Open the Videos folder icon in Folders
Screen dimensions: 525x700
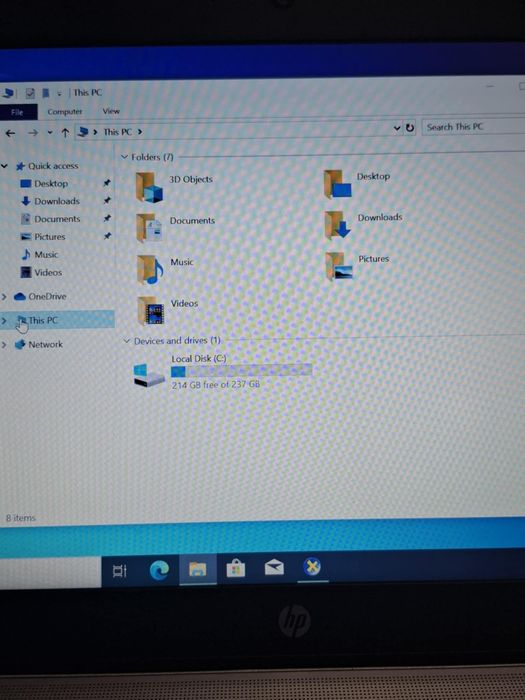151,311
